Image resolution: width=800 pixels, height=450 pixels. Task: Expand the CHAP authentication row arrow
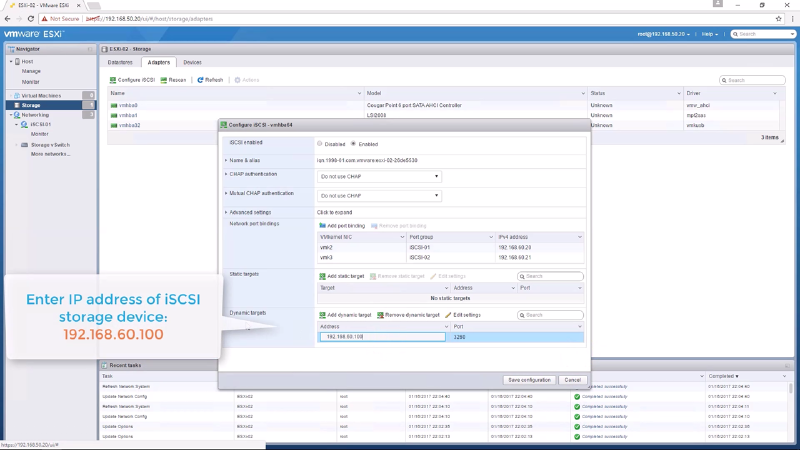[226, 174]
